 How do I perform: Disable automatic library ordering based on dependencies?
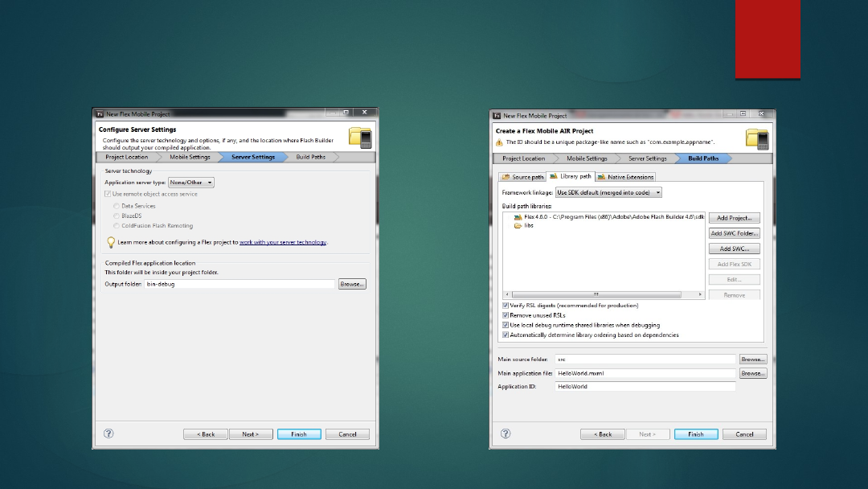click(506, 335)
